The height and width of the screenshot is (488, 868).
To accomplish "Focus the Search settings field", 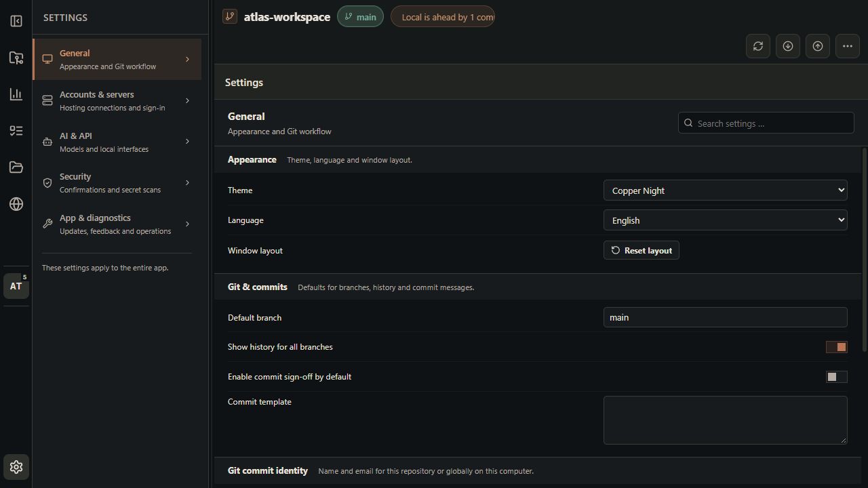I will coord(766,123).
